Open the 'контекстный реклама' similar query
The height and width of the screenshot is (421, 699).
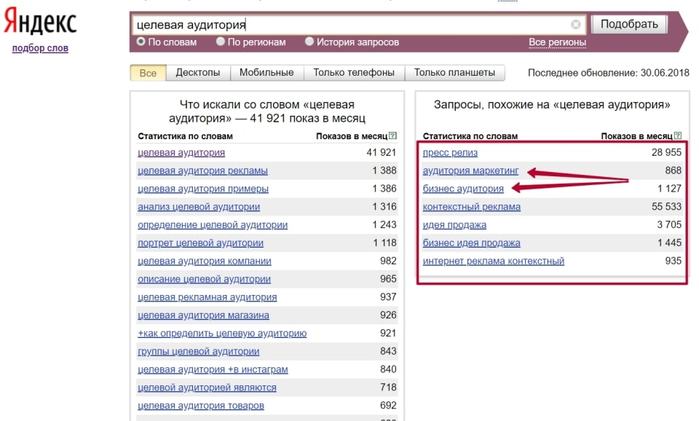[x=471, y=207]
